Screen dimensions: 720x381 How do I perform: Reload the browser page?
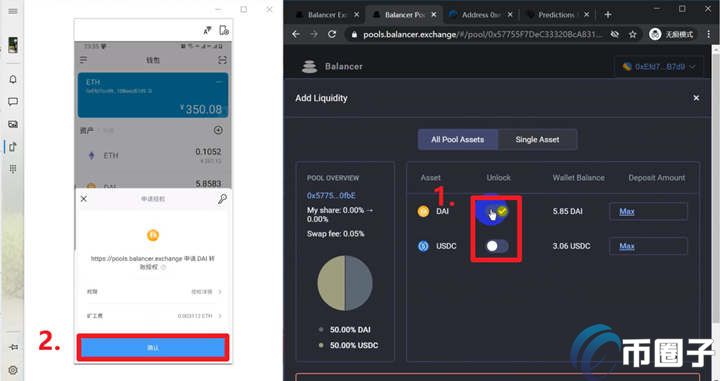pyautogui.click(x=332, y=34)
